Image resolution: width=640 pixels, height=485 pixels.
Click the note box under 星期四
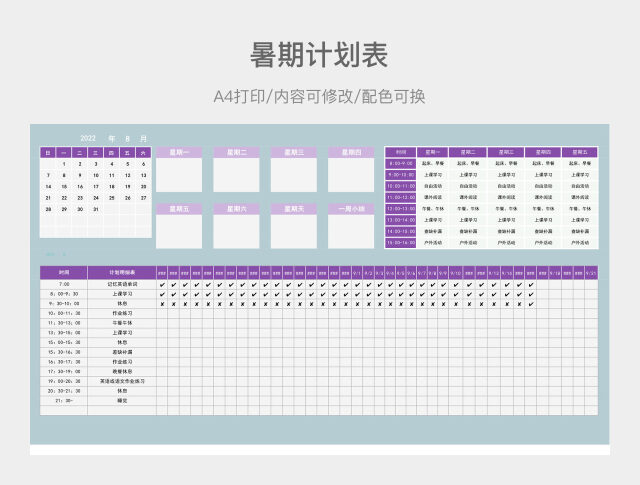[x=351, y=175]
